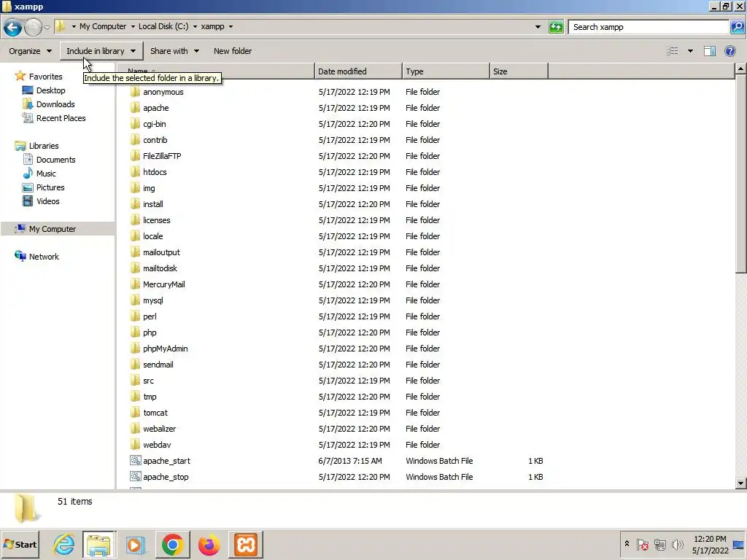Select Desktop under Favorites

click(50, 90)
